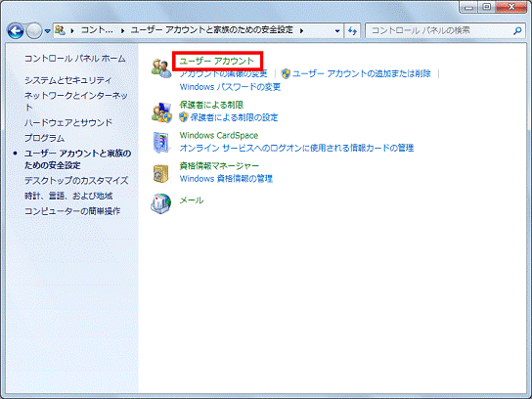This screenshot has width=532, height=399.
Task: Click the Mail globe icon
Action: (x=160, y=203)
